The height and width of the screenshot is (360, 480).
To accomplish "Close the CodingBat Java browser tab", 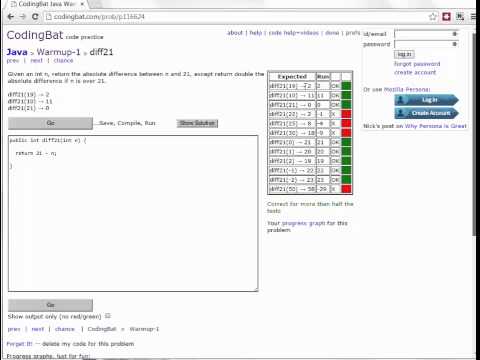I will tap(82, 4).
